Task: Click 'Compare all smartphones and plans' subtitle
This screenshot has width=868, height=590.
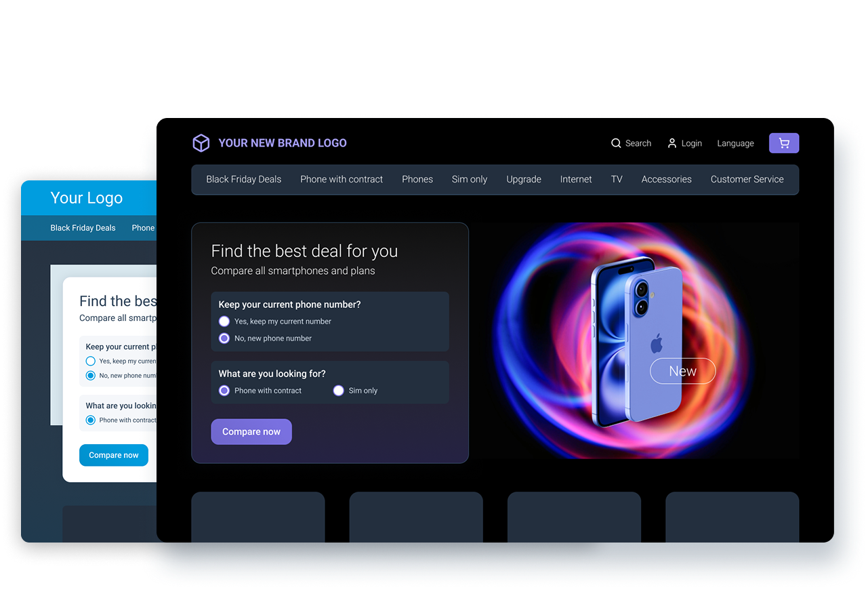Action: coord(293,271)
